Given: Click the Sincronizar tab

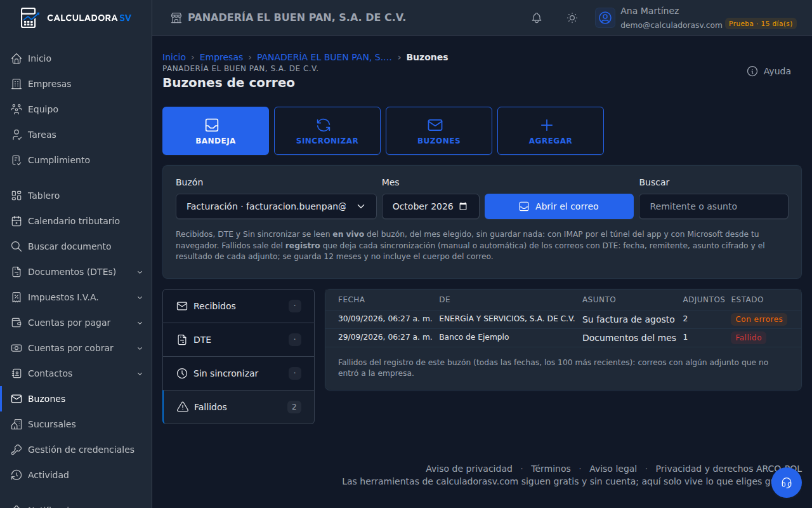Looking at the screenshot, I should 327,131.
